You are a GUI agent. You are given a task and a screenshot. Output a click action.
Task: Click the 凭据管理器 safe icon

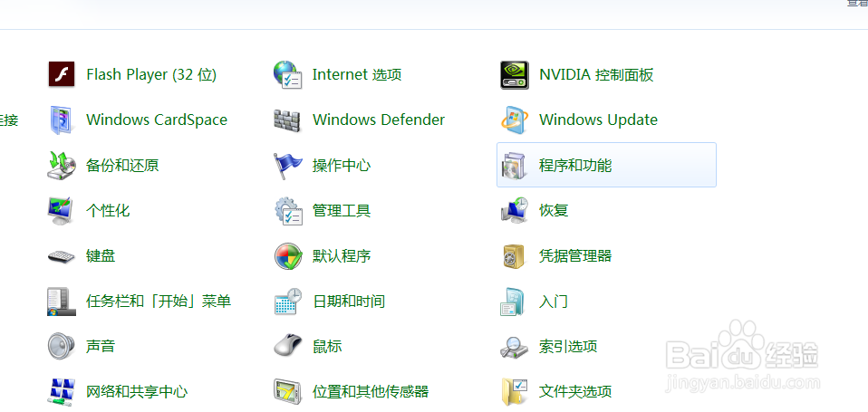515,256
